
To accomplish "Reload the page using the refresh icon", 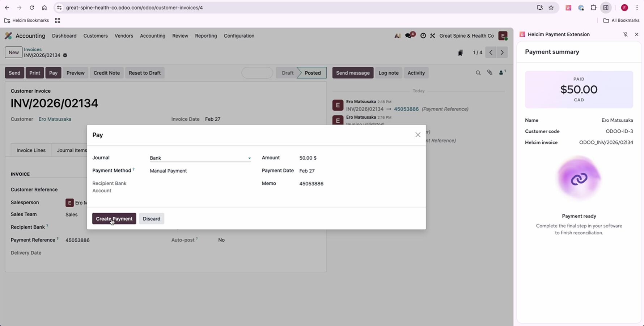I will tap(32, 8).
